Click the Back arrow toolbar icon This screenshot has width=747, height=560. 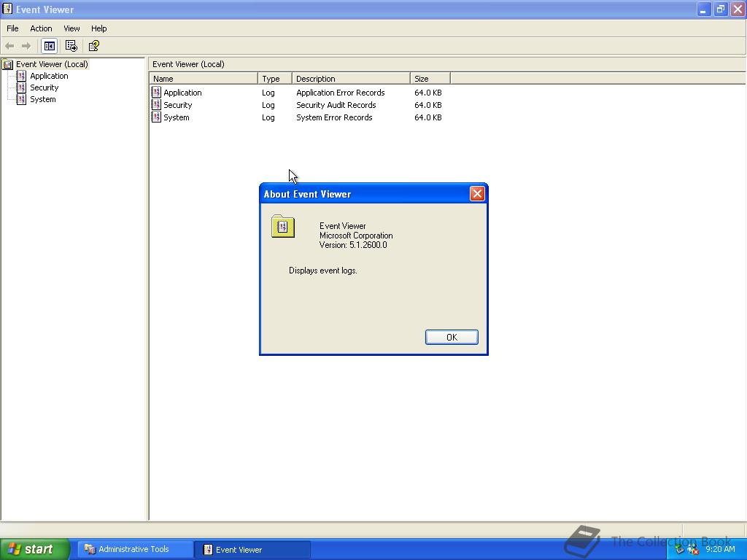click(9, 46)
